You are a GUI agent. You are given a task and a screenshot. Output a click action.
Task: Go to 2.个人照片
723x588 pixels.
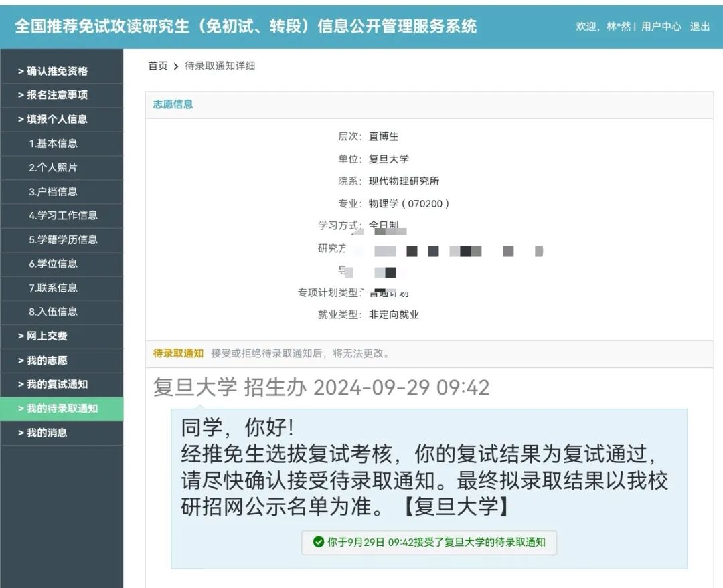[62, 167]
